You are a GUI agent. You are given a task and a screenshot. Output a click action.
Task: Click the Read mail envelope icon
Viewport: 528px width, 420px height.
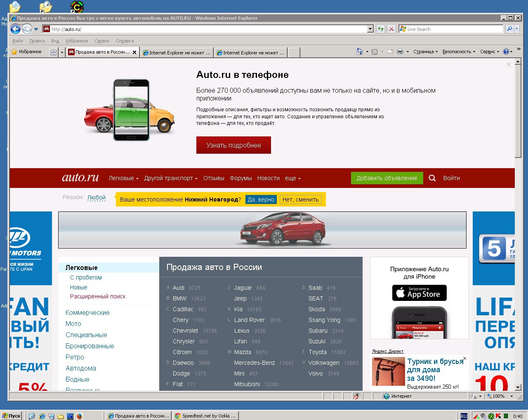(x=390, y=52)
